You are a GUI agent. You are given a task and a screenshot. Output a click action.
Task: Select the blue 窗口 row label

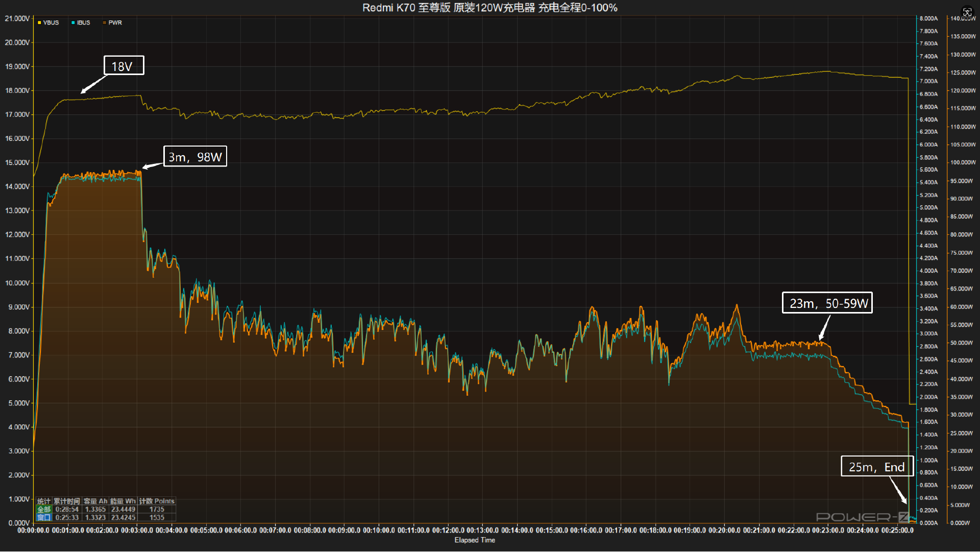coord(44,518)
